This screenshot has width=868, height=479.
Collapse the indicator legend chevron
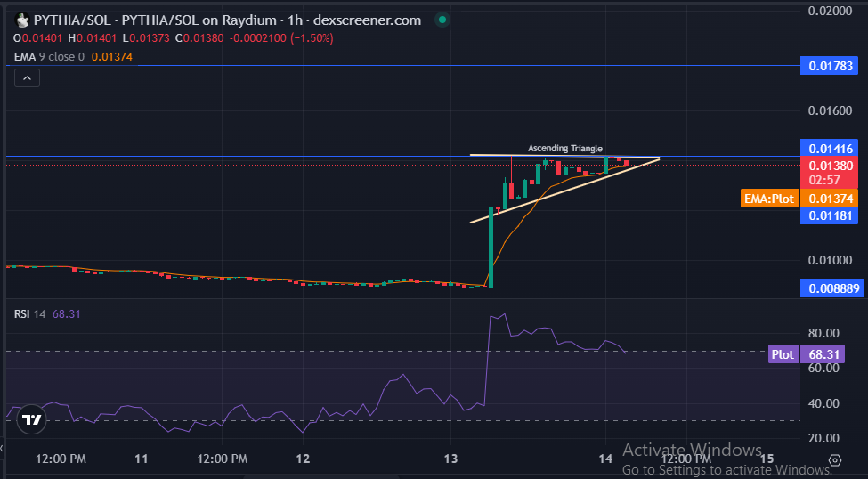point(27,78)
